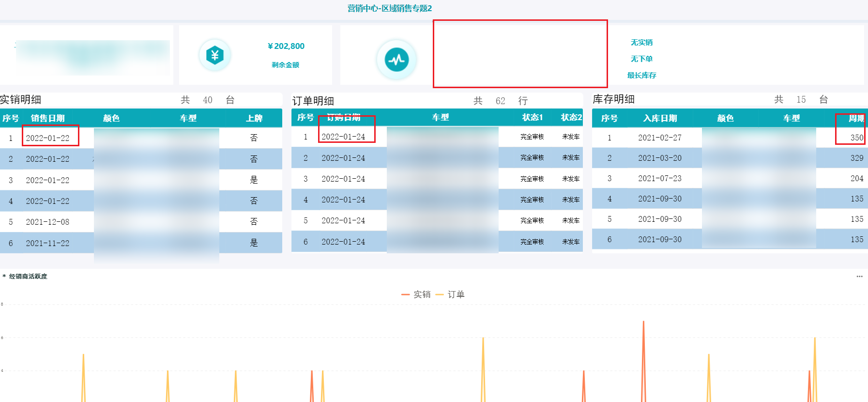
Task: Open the three-dot menu of 经销商活跃度 chart
Action: coord(859,277)
